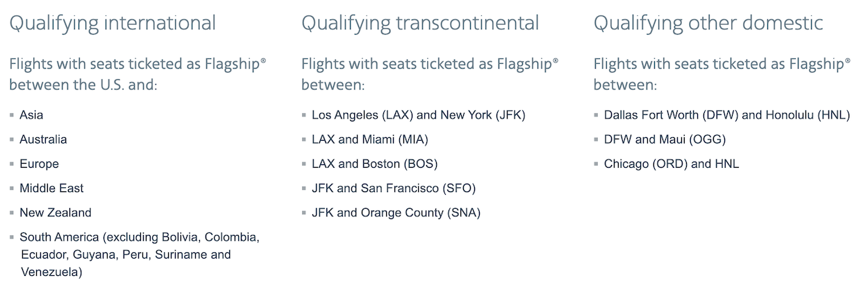The width and height of the screenshot is (868, 287).
Task: Select JFK and Orange County (SNA) route
Action: (x=396, y=213)
